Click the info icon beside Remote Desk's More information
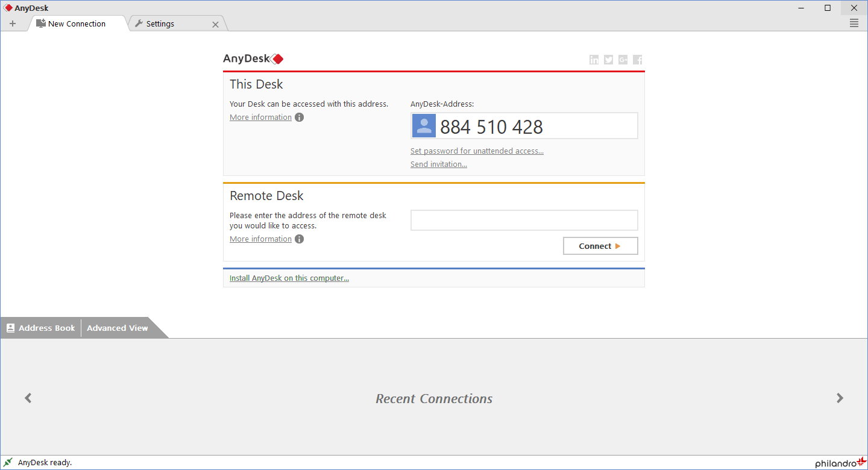 click(300, 239)
